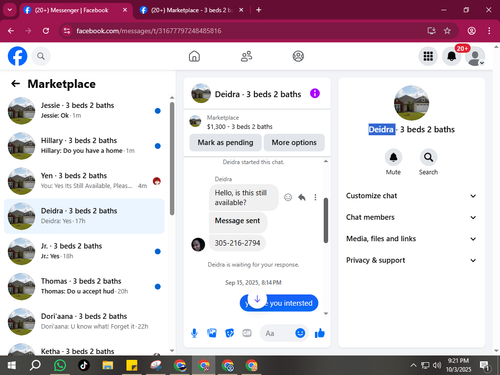500x375 pixels.
Task: Click the conversation list scrollbar
Action: [172, 158]
